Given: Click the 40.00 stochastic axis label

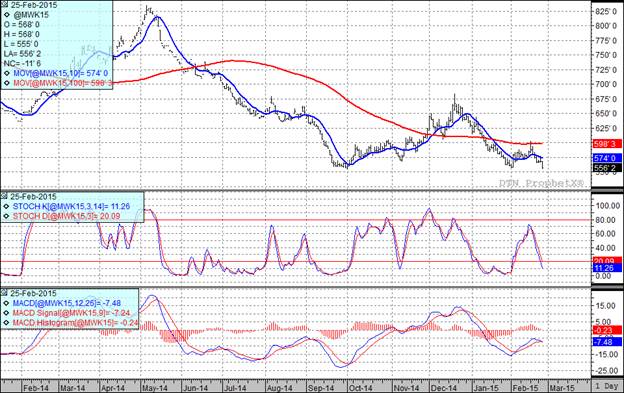Looking at the screenshot, I should [605, 248].
